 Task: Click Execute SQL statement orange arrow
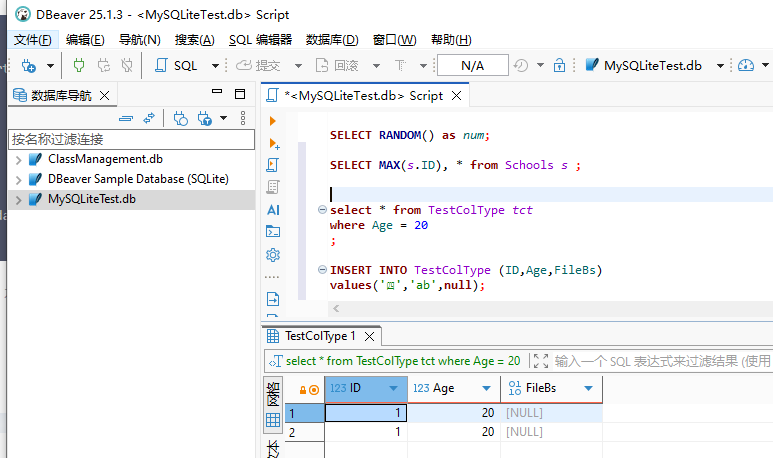(x=273, y=121)
